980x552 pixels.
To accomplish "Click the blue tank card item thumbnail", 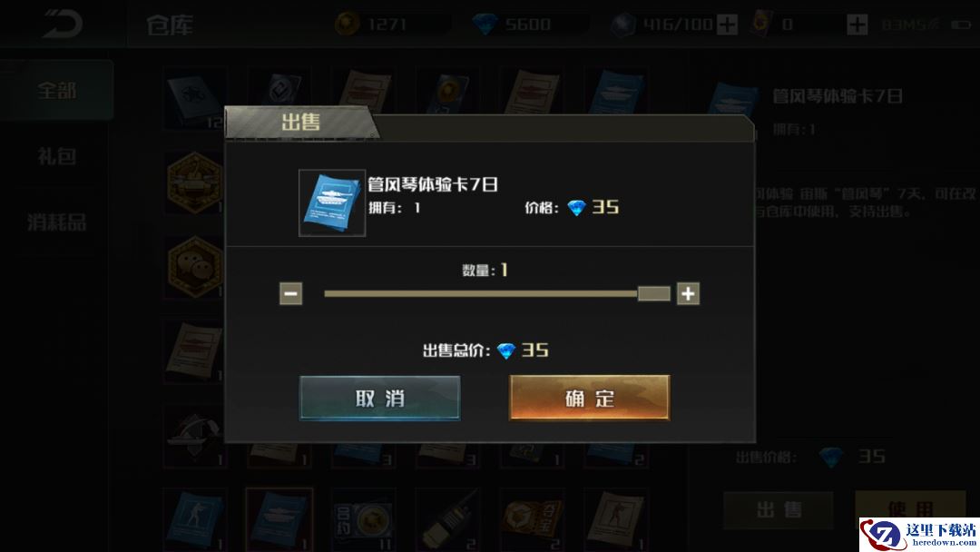I will click(332, 202).
